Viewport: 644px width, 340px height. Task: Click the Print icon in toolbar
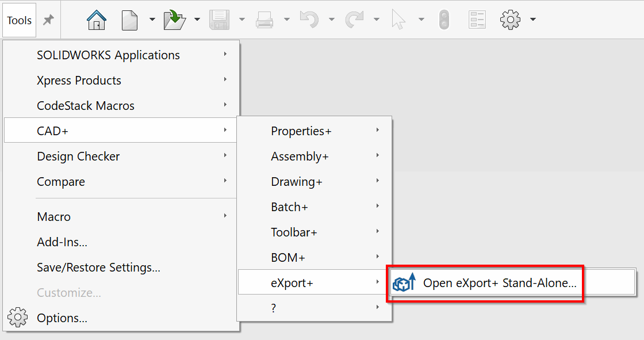pos(264,20)
